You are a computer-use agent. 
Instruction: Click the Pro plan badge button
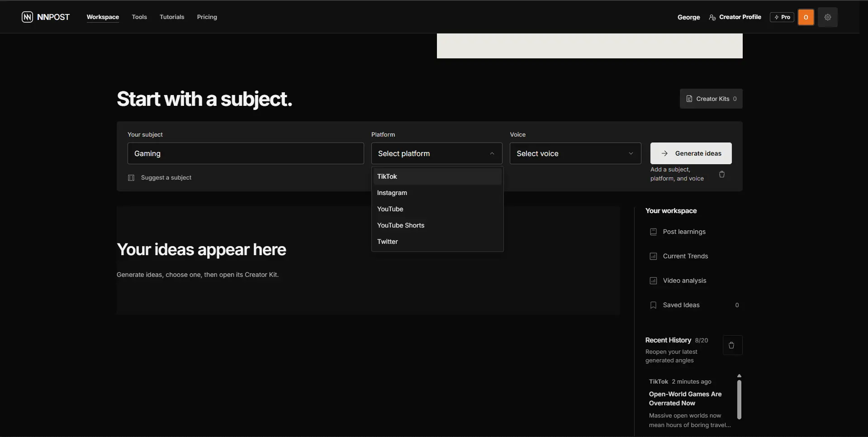click(782, 17)
